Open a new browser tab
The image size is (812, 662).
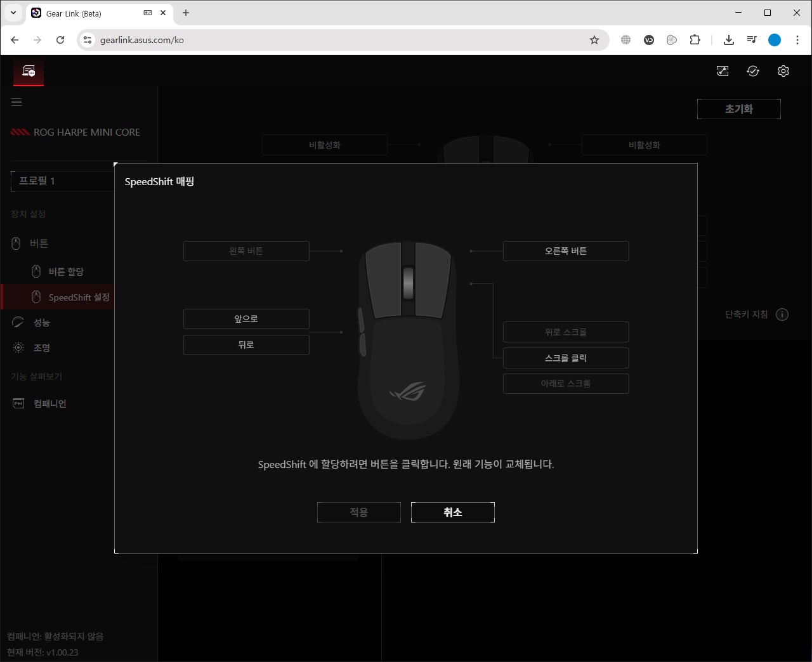coord(186,13)
